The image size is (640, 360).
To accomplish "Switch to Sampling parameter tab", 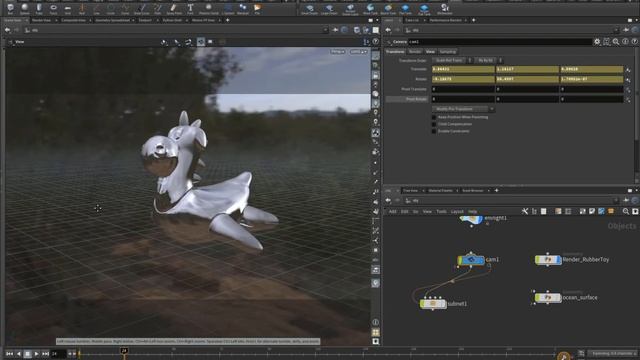I will [x=447, y=52].
